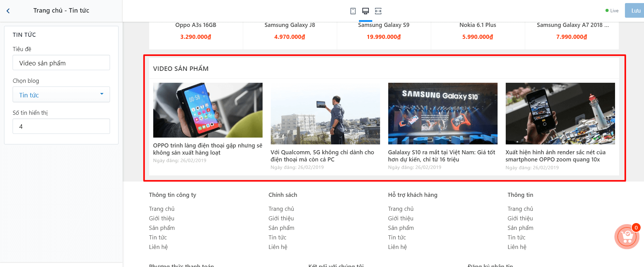Focus the Số tin hiển thị field

(x=61, y=126)
